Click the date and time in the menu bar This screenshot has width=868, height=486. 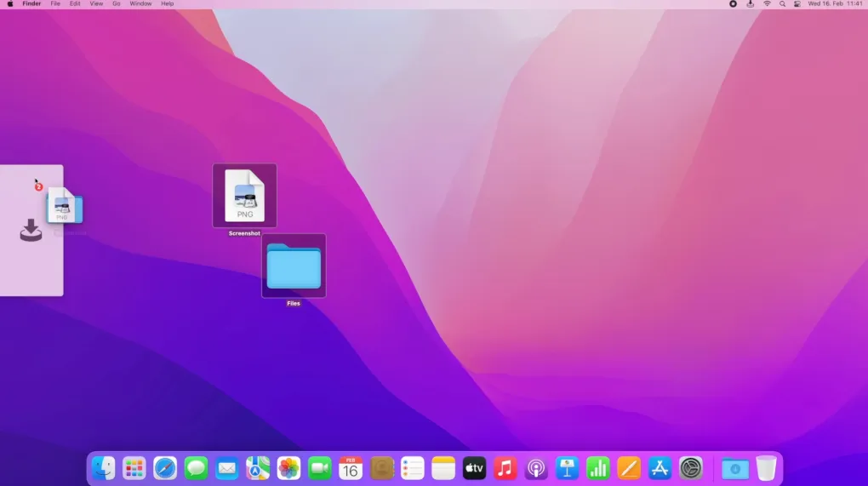click(x=835, y=4)
